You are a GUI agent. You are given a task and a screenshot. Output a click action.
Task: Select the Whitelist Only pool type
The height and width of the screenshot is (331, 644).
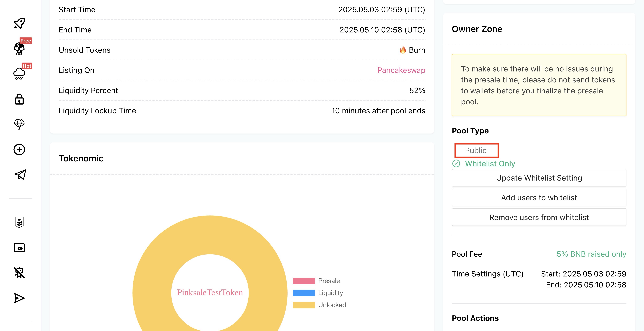click(x=490, y=164)
